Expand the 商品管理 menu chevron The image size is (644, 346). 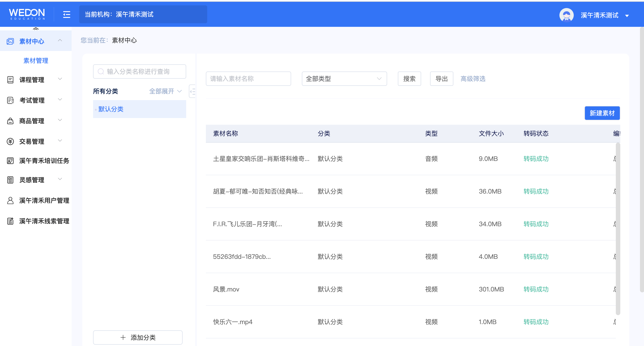pos(60,120)
